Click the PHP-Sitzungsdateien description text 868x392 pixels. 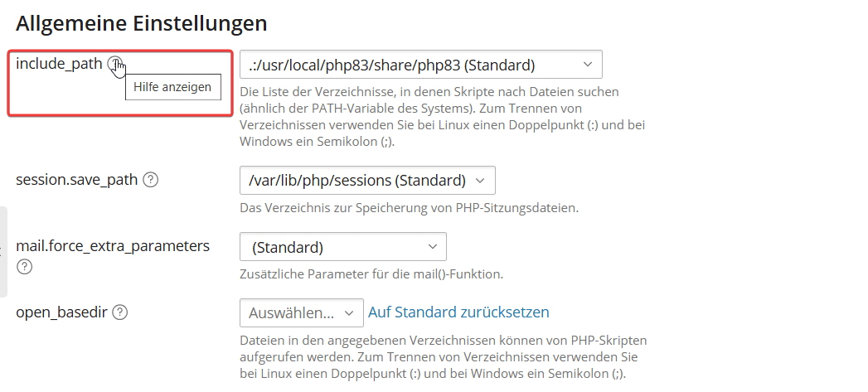(408, 207)
